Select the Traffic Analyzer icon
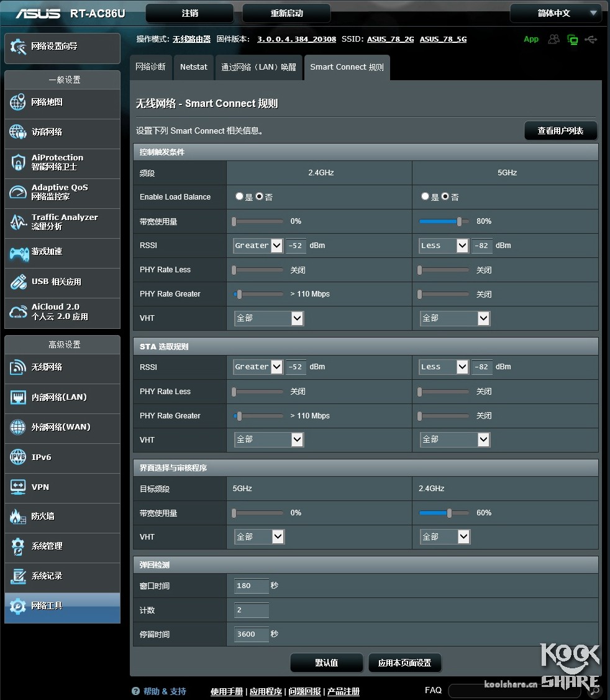This screenshot has height=700, width=610. tap(17, 223)
